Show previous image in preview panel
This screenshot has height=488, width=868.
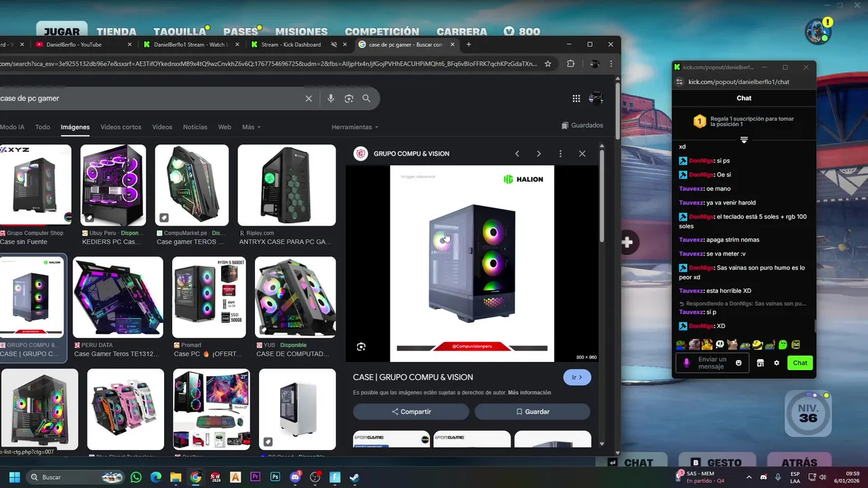pos(517,154)
